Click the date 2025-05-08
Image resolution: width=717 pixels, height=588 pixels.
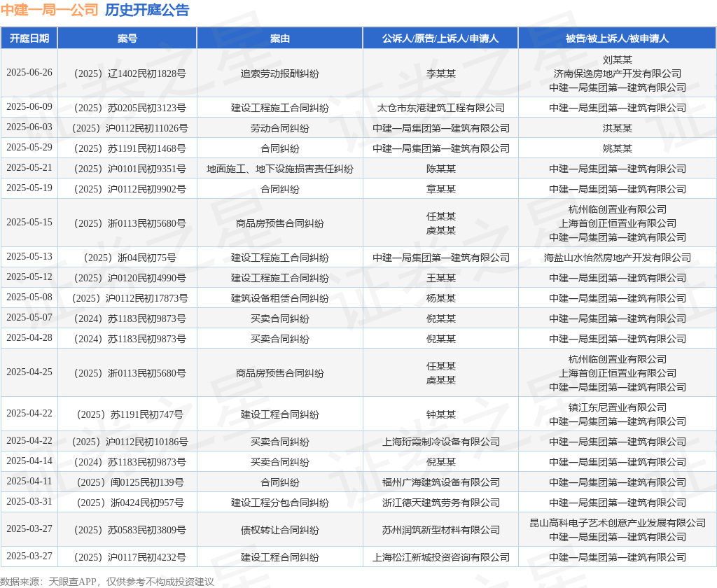(x=29, y=297)
